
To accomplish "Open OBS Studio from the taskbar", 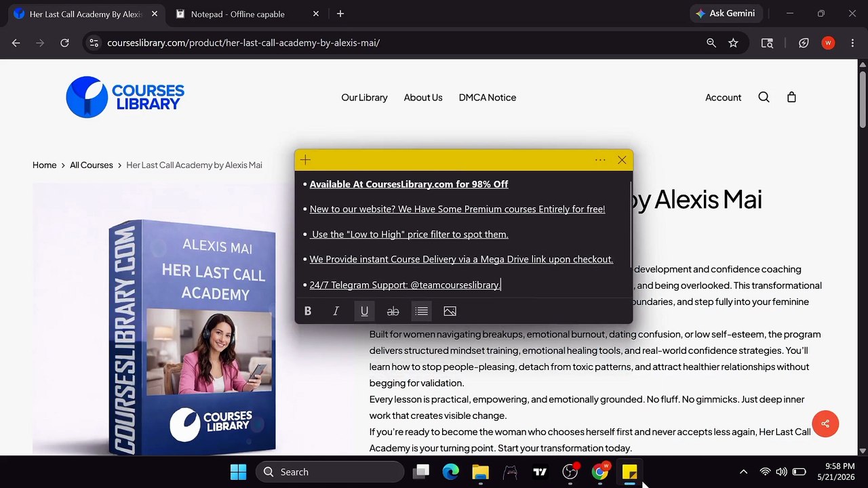I will click(x=570, y=472).
